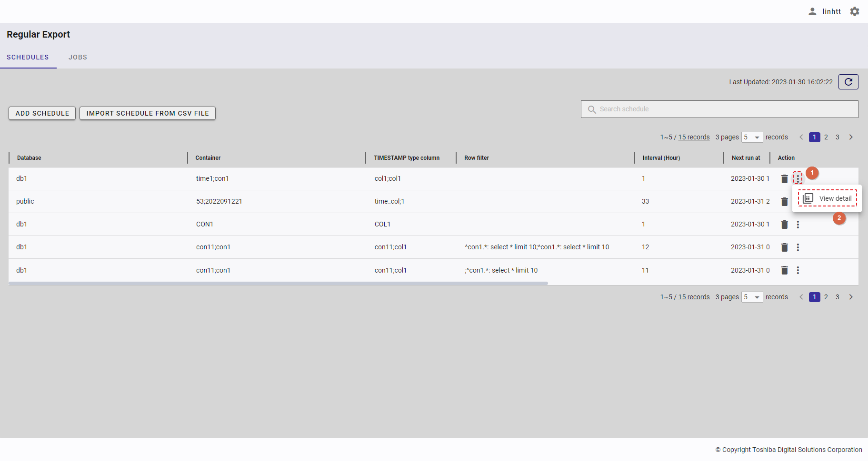The width and height of the screenshot is (868, 461).
Task: Click the horizontal scrollbar under the table
Action: 278,283
